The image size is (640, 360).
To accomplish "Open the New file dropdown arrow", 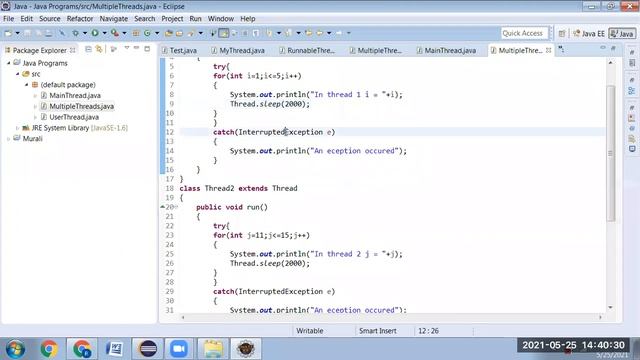I will [18, 33].
